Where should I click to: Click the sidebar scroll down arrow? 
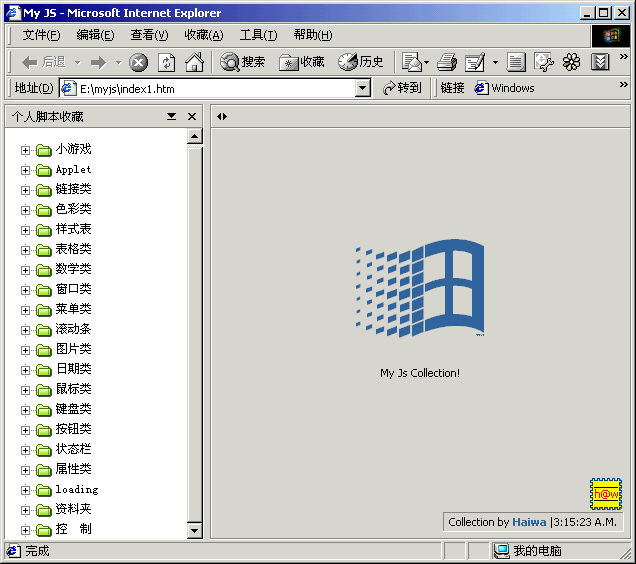(x=195, y=530)
